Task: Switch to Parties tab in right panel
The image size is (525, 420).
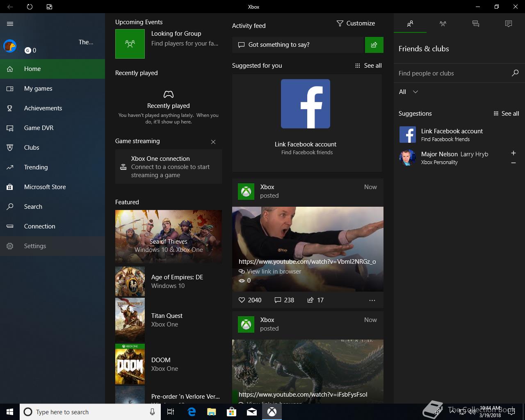Action: [443, 24]
